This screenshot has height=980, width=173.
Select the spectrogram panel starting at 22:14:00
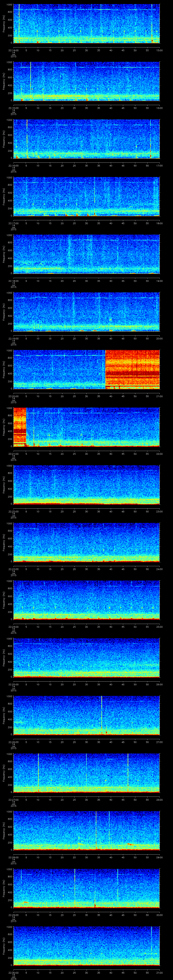click(86, 24)
